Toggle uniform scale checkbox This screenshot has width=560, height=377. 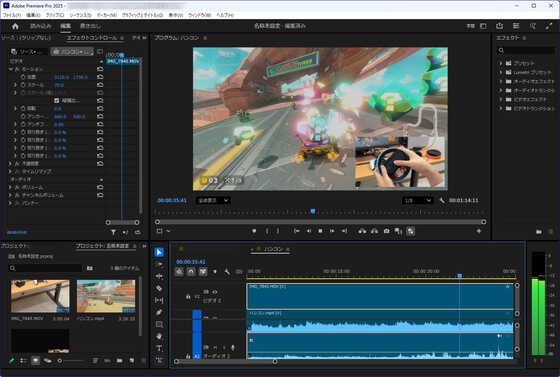point(56,101)
